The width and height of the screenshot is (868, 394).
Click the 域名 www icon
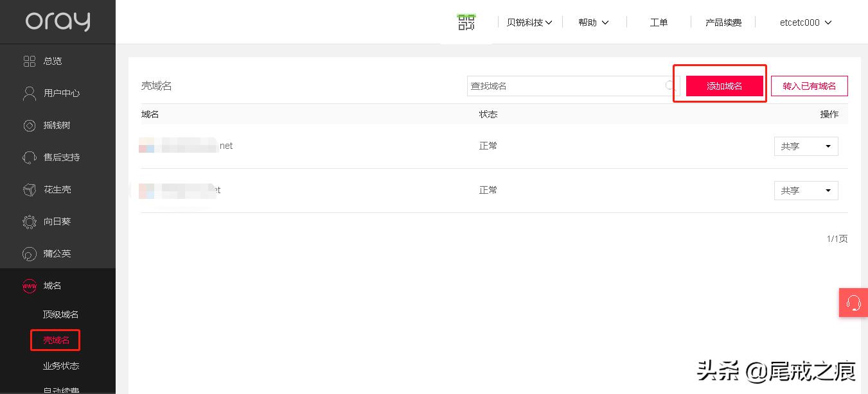[30, 286]
